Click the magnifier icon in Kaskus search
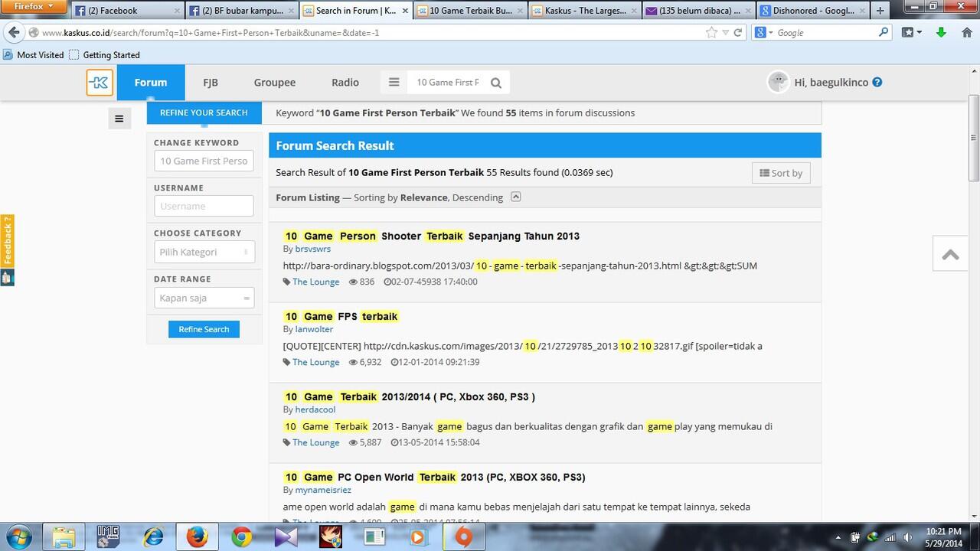 [x=496, y=83]
